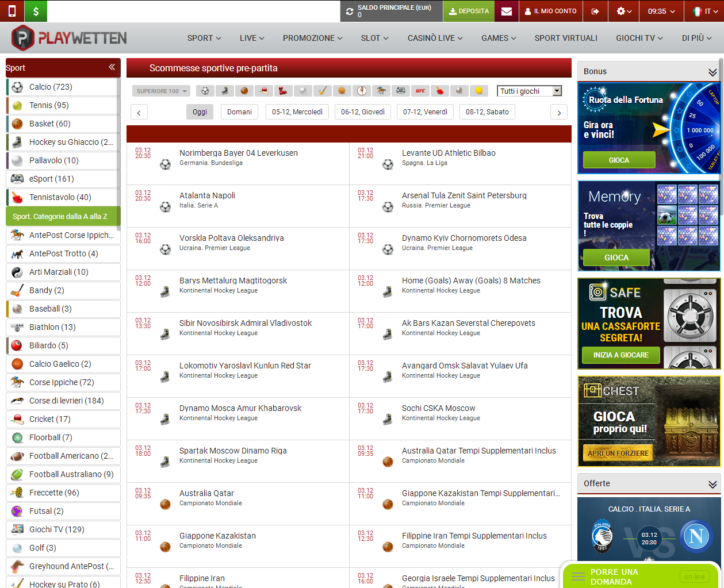Open the Sport menu

pyautogui.click(x=204, y=38)
